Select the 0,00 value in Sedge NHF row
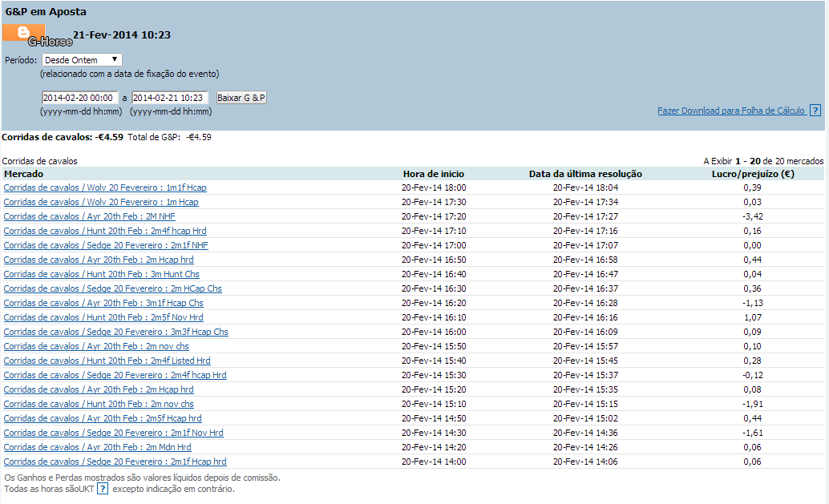The height and width of the screenshot is (504, 829). (x=752, y=245)
